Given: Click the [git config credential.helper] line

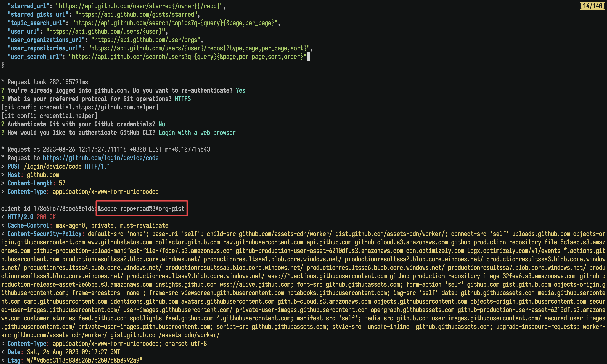Looking at the screenshot, I should pyautogui.click(x=49, y=116).
